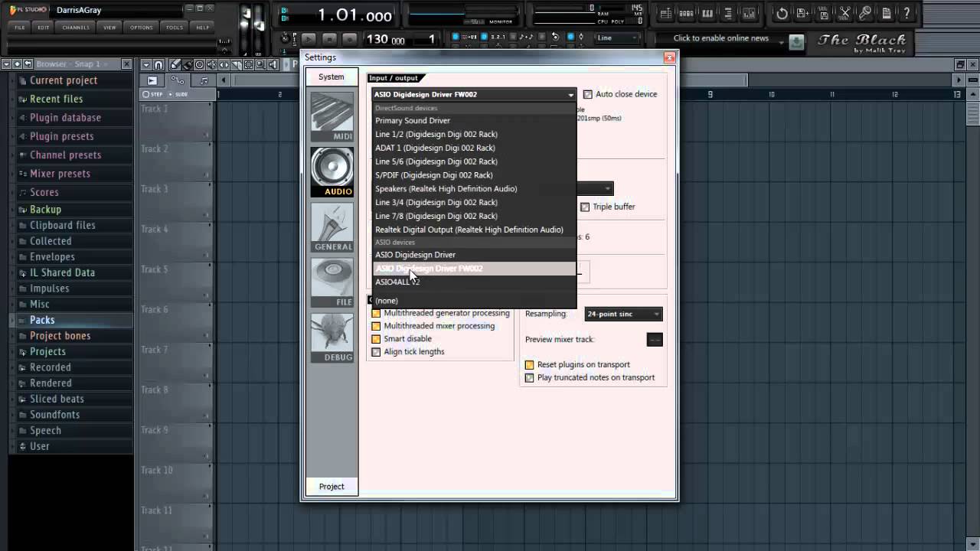Select the playlist select tool icon
The height and width of the screenshot is (551, 980).
tap(248, 64)
